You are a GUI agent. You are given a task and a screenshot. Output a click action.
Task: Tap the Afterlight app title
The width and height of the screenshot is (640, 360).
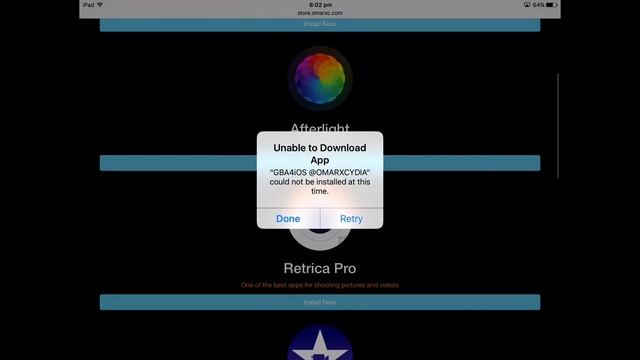tap(320, 128)
